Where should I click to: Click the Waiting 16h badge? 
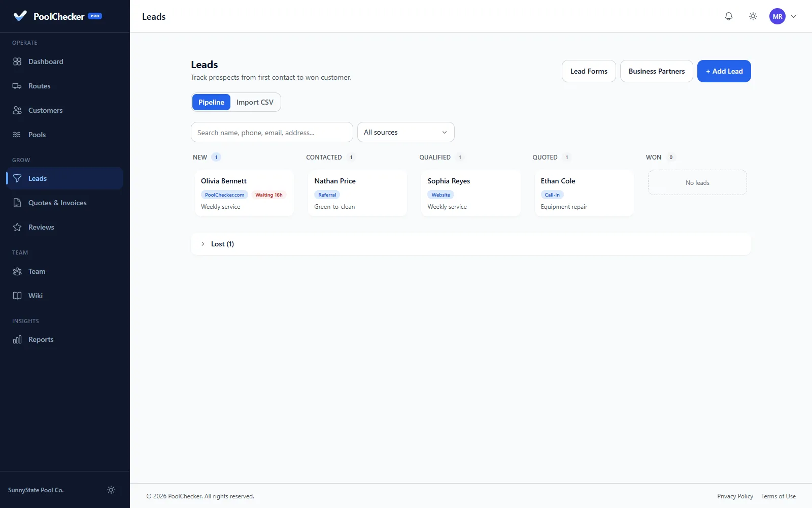(269, 195)
